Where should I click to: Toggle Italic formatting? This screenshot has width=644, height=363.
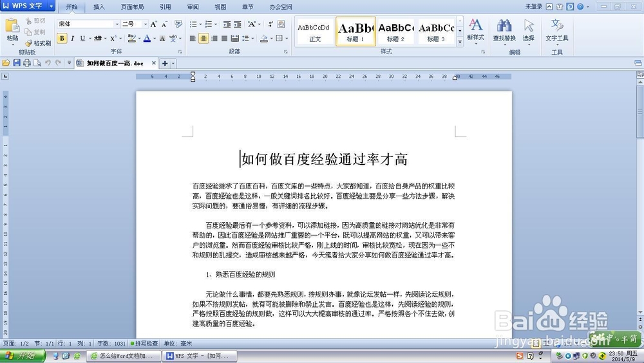pyautogui.click(x=72, y=39)
